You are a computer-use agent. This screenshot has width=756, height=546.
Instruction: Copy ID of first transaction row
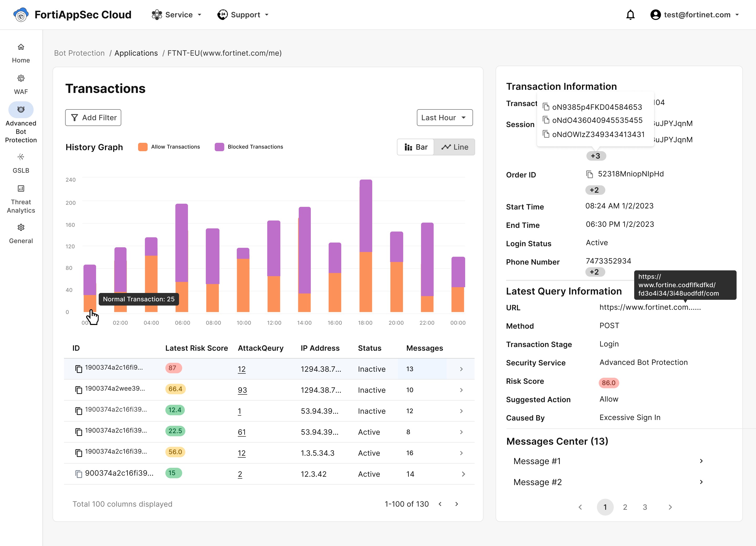(x=79, y=369)
